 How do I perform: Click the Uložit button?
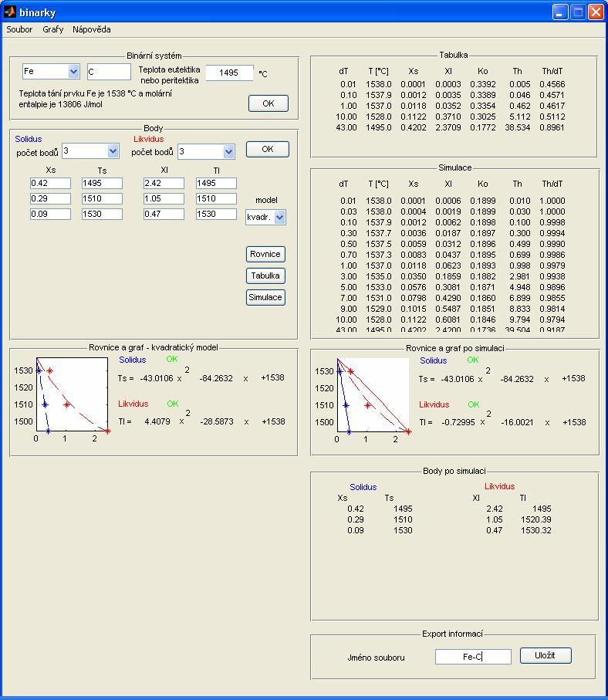(x=546, y=655)
